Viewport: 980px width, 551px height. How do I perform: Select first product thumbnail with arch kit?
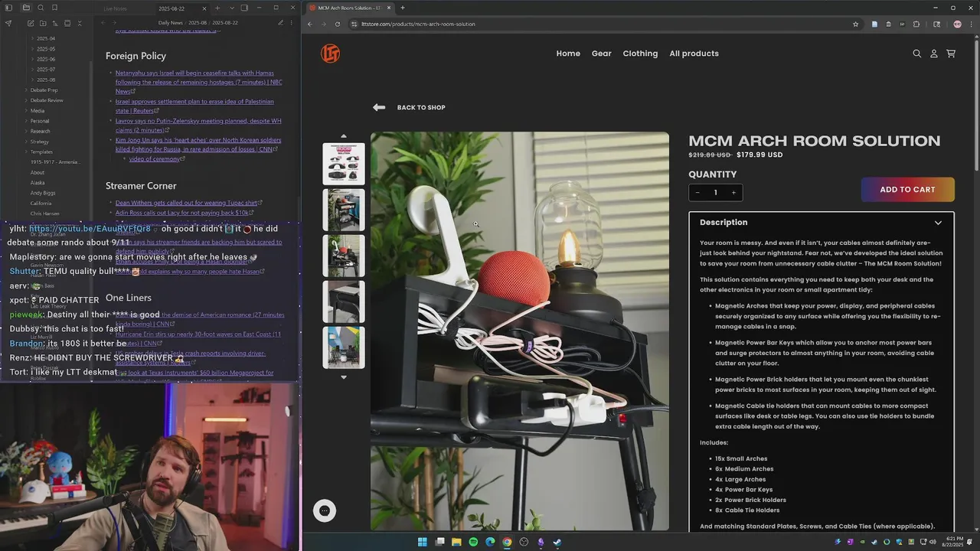click(x=344, y=164)
